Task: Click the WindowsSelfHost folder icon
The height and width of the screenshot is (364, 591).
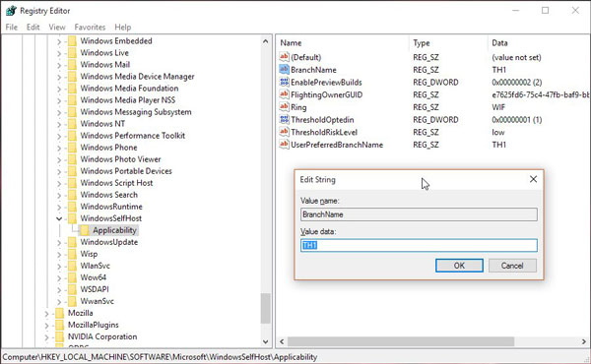Action: [72, 218]
